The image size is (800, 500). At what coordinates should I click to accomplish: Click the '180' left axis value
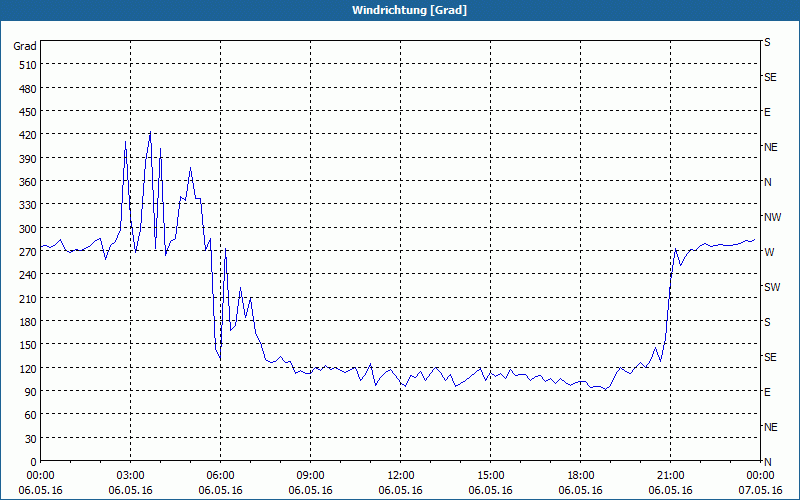coord(28,322)
